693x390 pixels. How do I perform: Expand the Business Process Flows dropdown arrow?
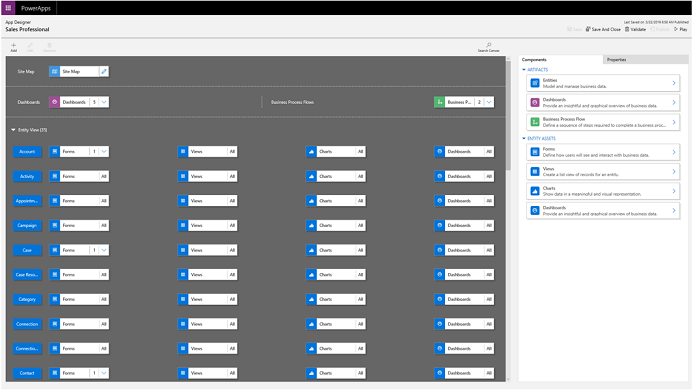pyautogui.click(x=489, y=102)
